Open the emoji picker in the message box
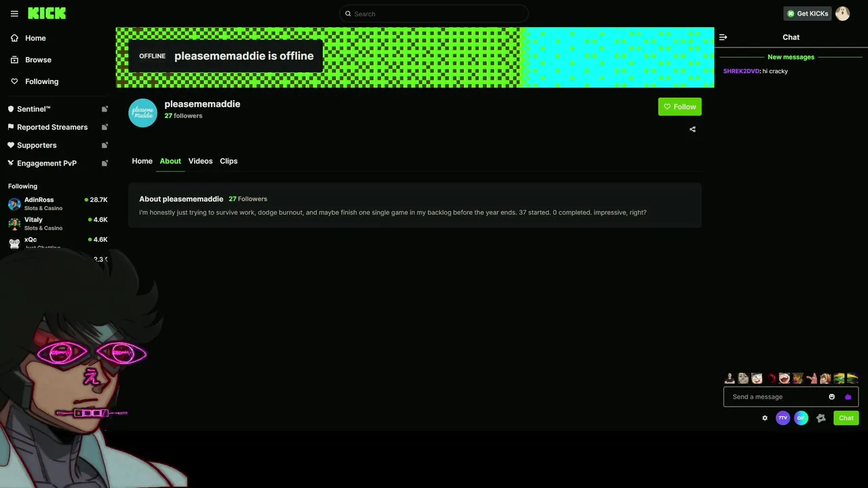The image size is (868, 488). [832, 396]
